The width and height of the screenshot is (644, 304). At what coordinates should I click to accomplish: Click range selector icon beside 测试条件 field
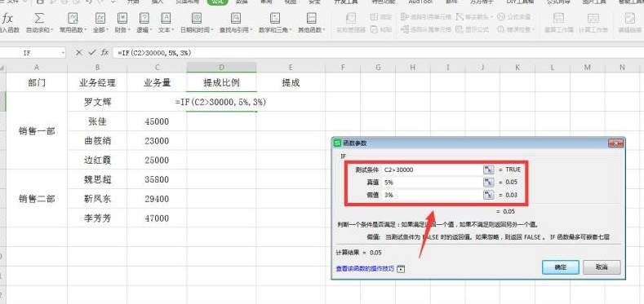488,170
